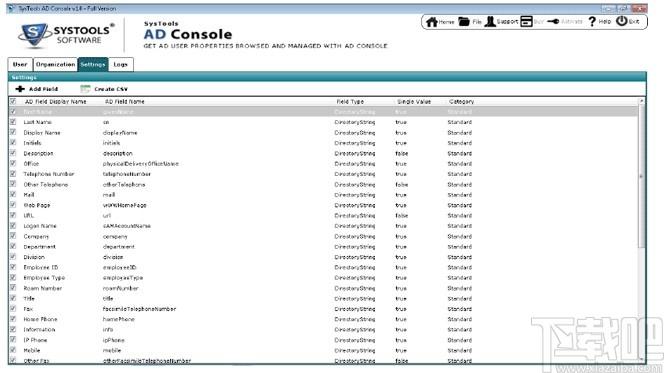Click the SysTools Software logo
The height and width of the screenshot is (373, 666).
click(66, 35)
